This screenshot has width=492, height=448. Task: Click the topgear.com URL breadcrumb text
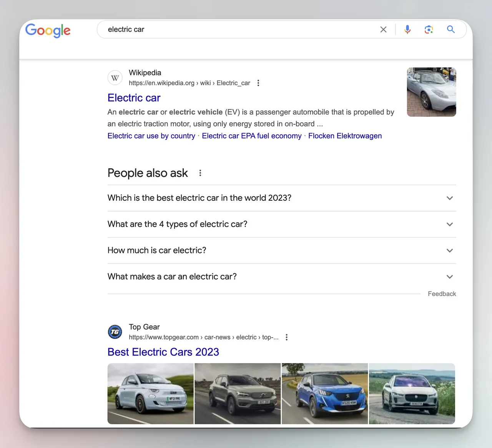click(x=204, y=337)
